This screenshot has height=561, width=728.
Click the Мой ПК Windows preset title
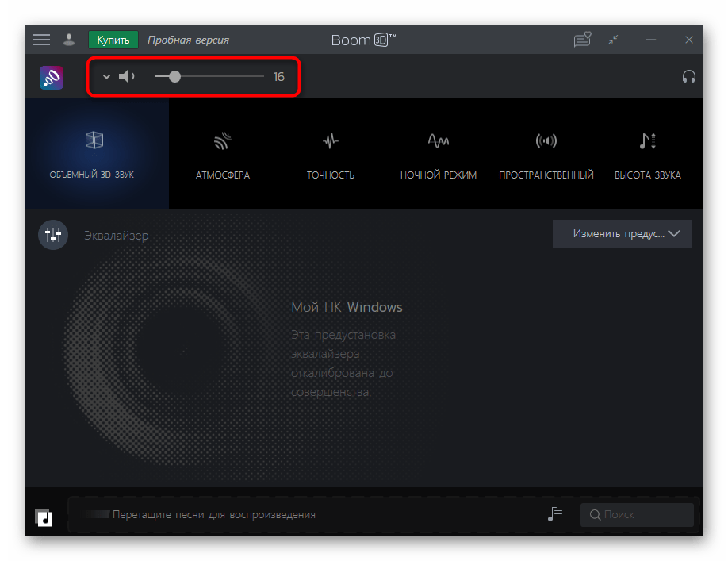tap(347, 307)
